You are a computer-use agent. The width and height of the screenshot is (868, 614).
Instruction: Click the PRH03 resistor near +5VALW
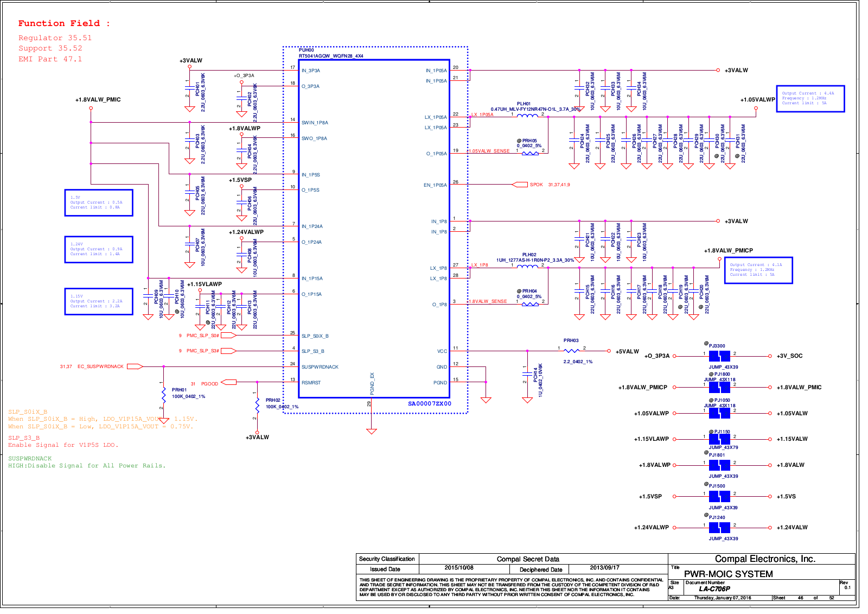[x=571, y=351]
